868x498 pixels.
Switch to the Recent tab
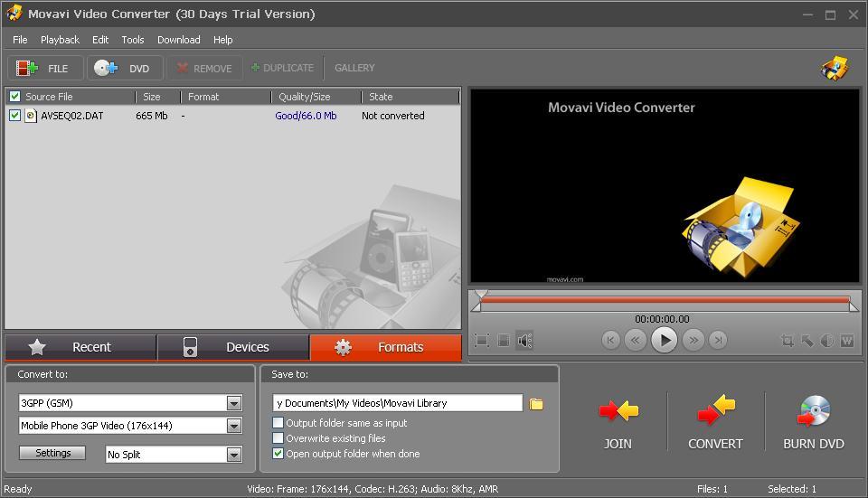pos(80,347)
